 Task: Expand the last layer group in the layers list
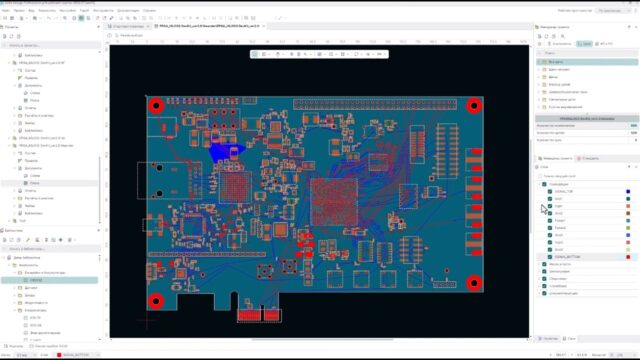click(x=539, y=293)
